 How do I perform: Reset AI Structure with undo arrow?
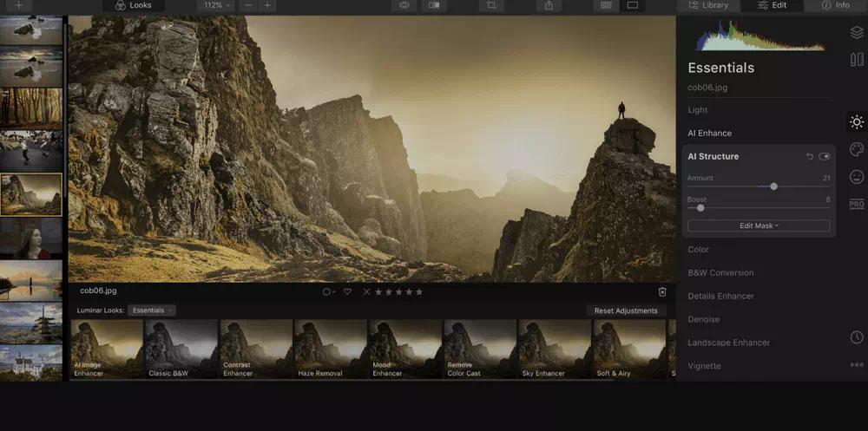[x=810, y=157]
